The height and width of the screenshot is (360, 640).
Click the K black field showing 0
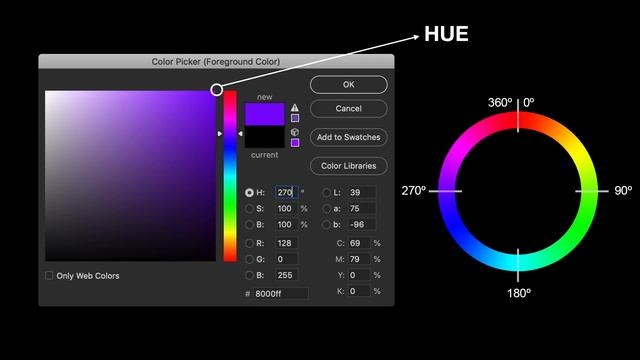(359, 291)
